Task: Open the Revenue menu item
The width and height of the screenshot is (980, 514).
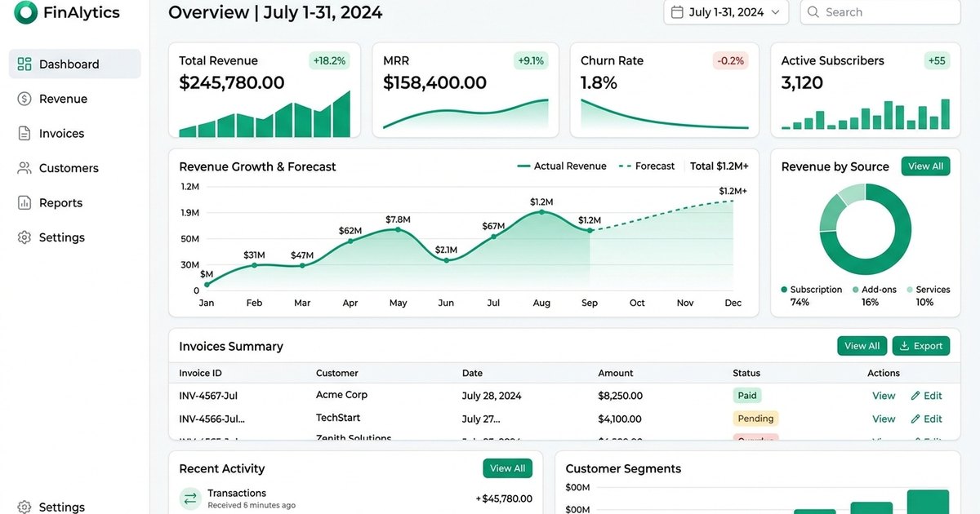Action: pos(74,99)
